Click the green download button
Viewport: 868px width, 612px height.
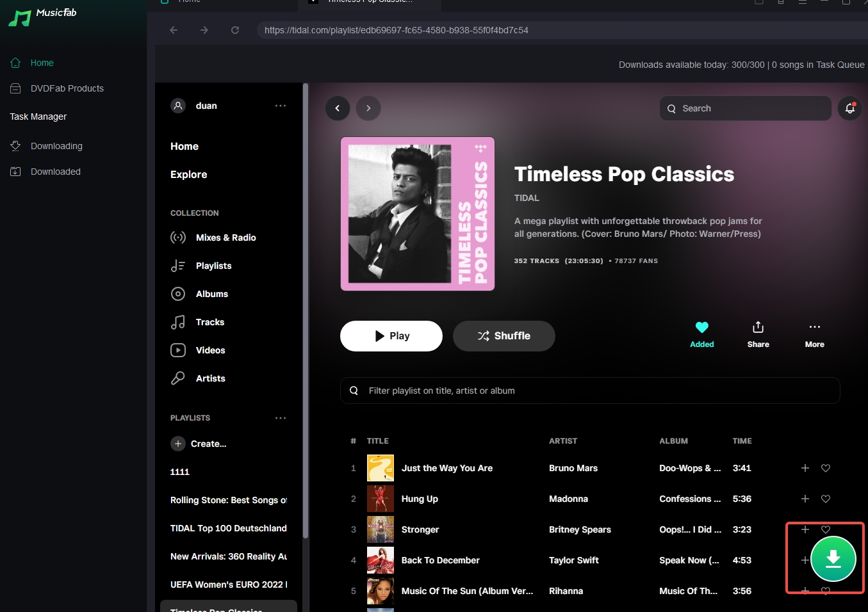pyautogui.click(x=834, y=558)
